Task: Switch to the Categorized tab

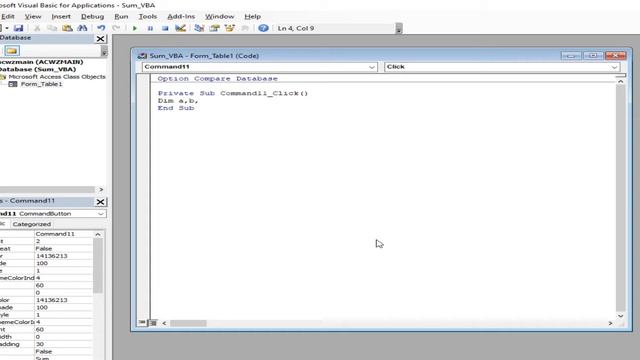Action: [31, 224]
